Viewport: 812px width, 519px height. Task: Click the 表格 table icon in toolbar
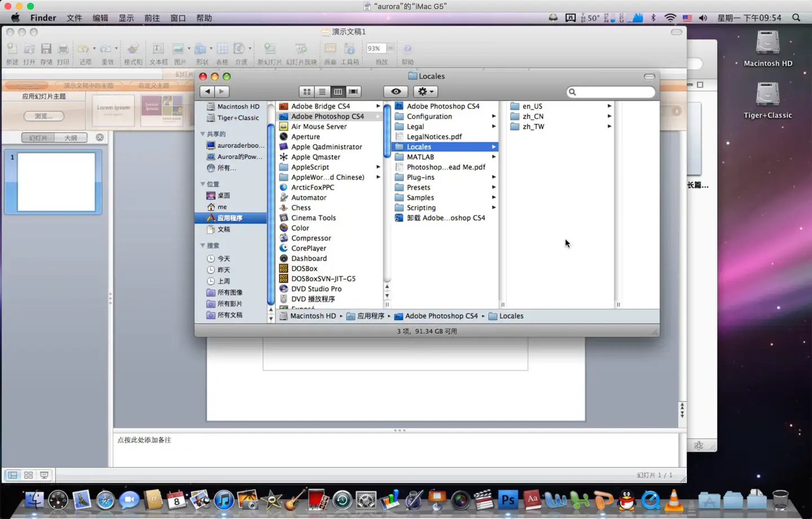[x=223, y=49]
